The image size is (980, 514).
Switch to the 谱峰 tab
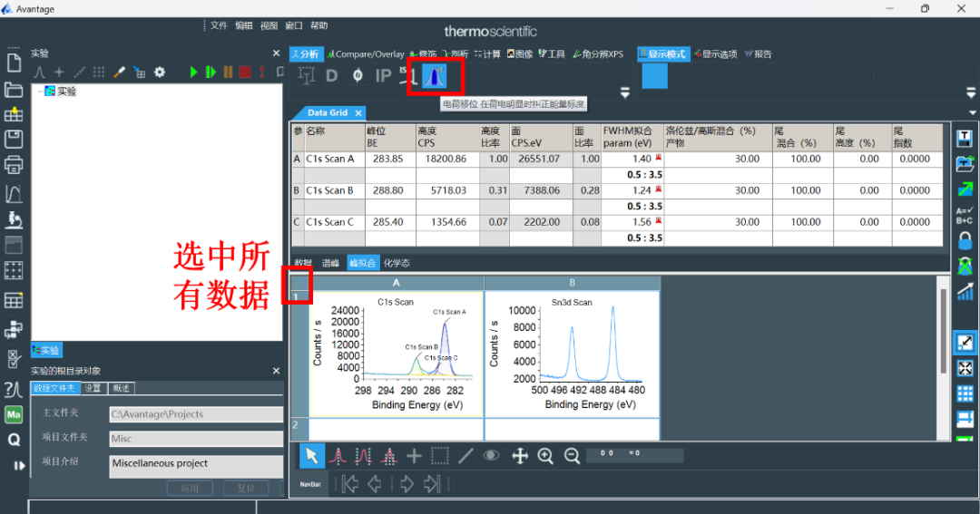coord(330,263)
